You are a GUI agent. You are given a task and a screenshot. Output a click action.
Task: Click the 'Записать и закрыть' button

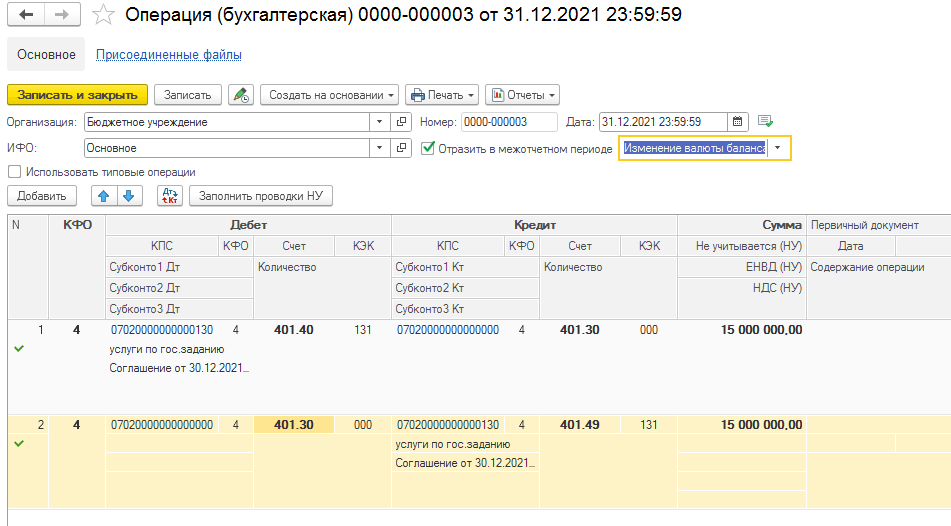(x=77, y=95)
